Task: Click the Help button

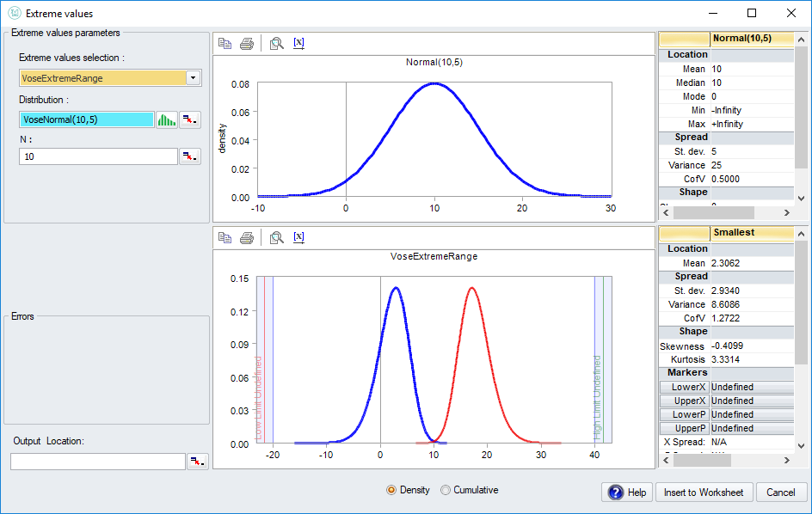Action: point(626,493)
